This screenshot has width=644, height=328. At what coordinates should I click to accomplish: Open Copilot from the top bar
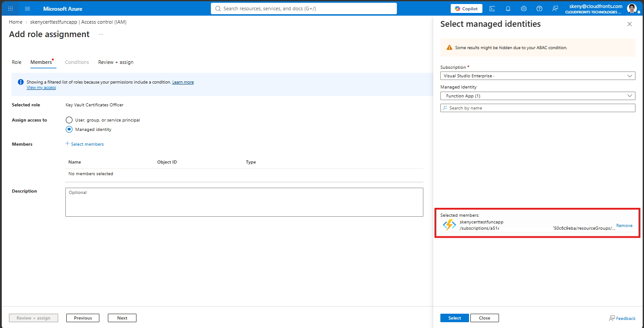[466, 8]
